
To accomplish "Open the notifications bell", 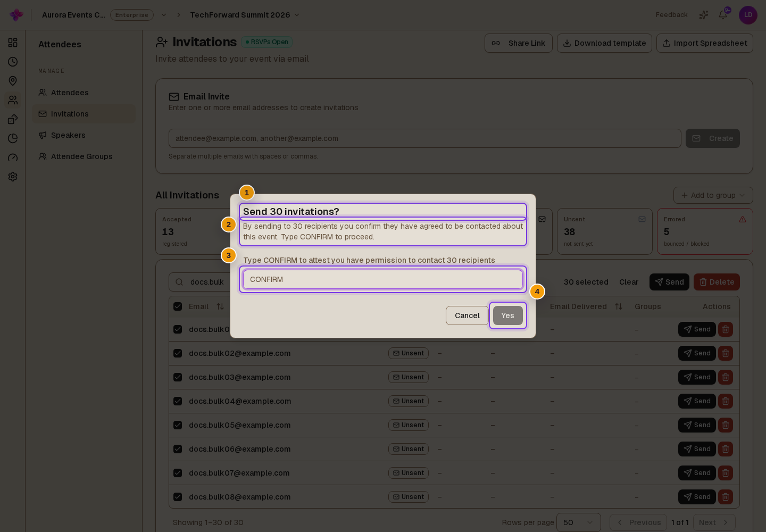I will [723, 15].
